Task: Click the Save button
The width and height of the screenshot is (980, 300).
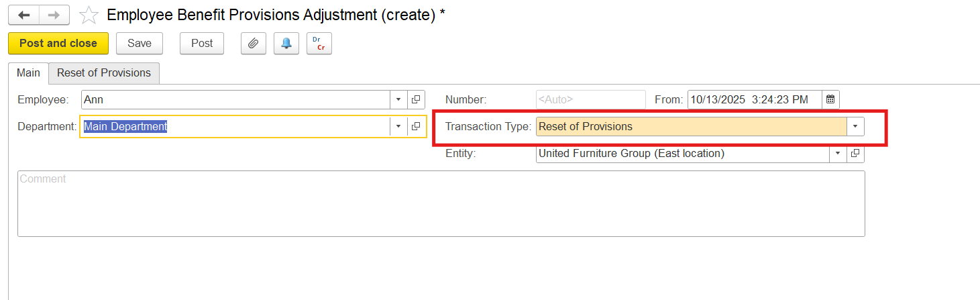Action: (140, 43)
